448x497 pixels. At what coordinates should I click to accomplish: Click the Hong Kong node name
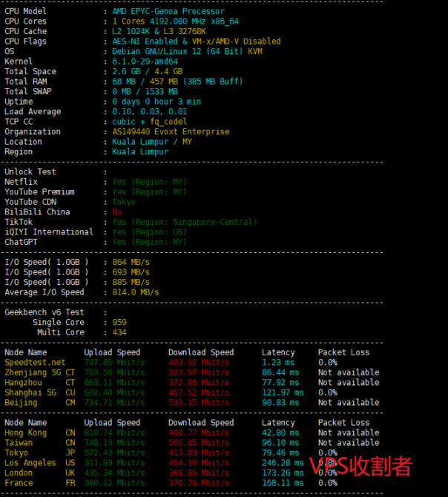tap(25, 432)
